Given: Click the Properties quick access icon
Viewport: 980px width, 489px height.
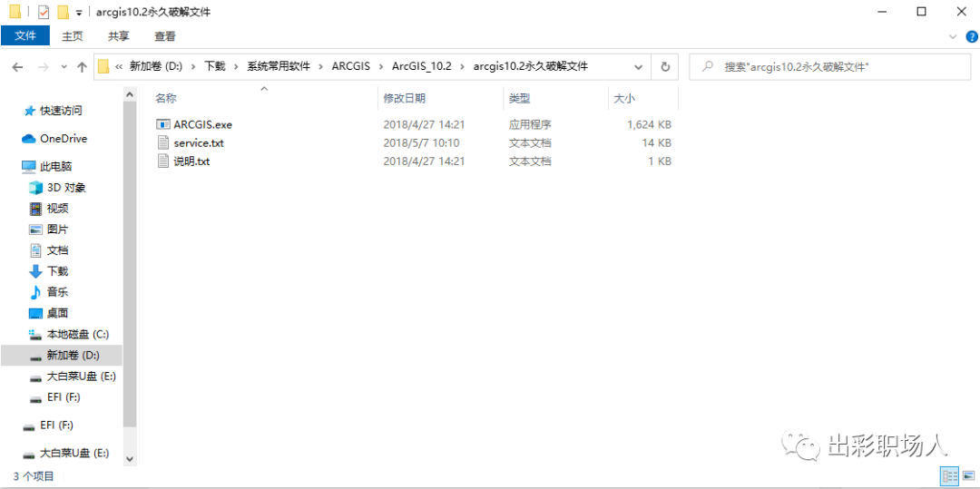Looking at the screenshot, I should (44, 13).
